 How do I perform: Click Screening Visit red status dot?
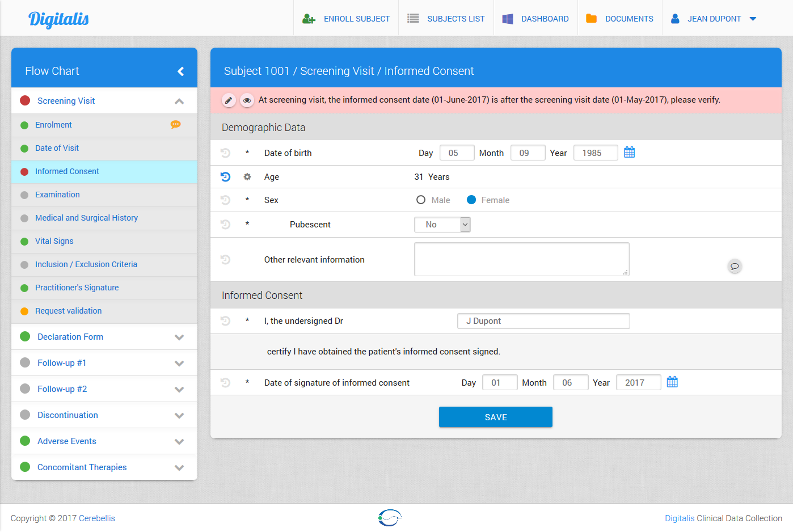[x=25, y=101]
